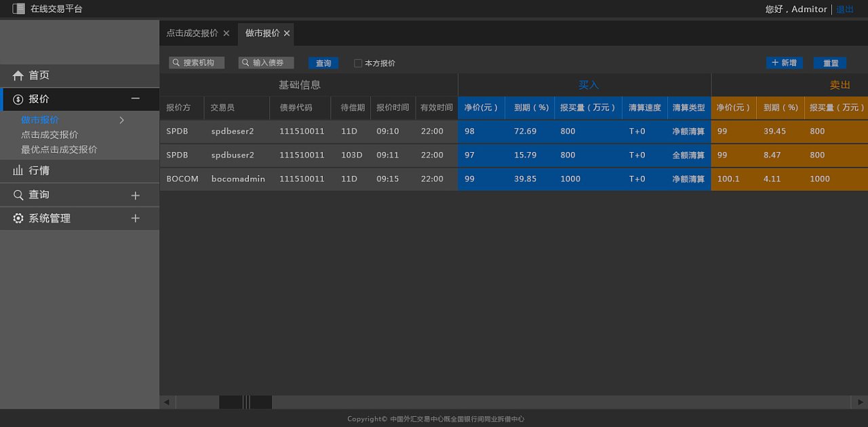868x427 pixels.
Task: Click the BOCOM quoting party cell
Action: (x=182, y=179)
